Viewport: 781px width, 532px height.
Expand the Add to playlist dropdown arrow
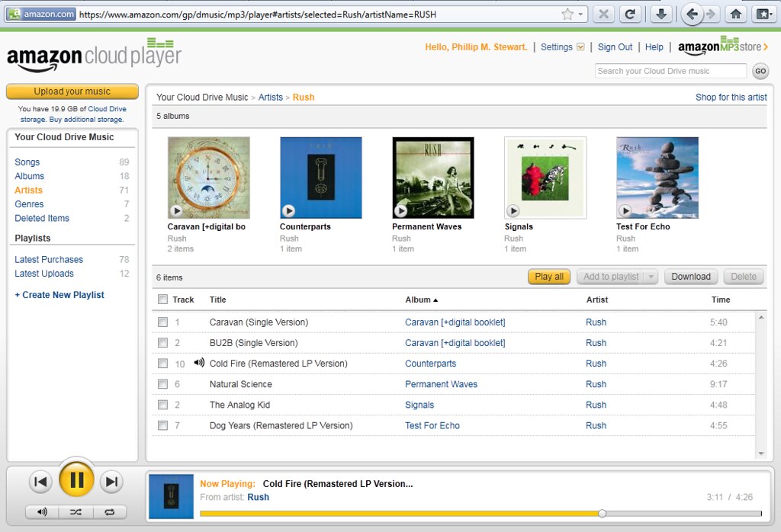pyautogui.click(x=651, y=277)
